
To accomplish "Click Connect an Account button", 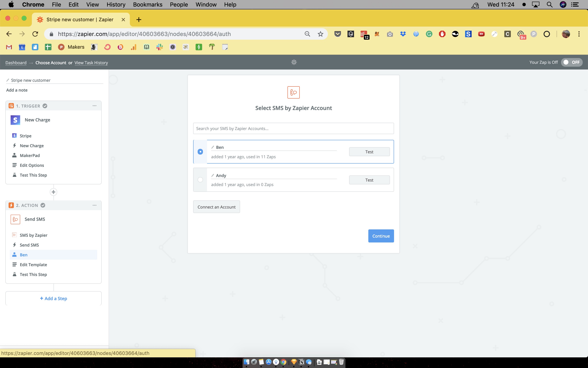I will coord(216,207).
